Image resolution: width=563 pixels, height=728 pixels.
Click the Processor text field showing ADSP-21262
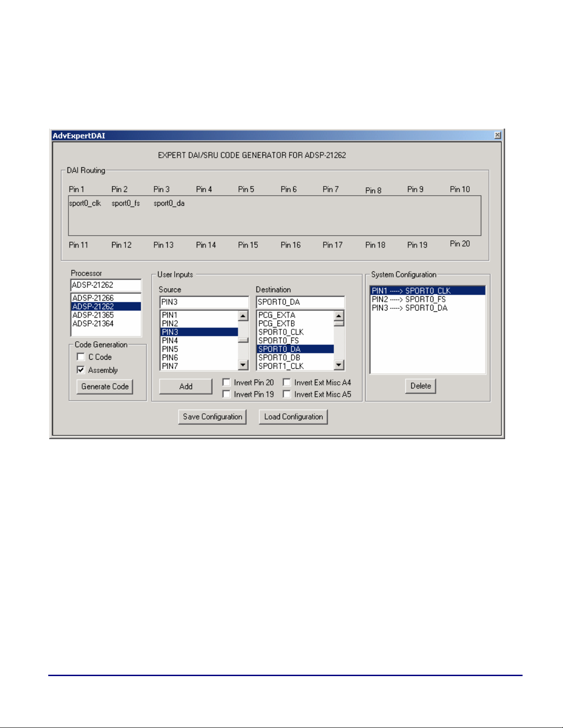pyautogui.click(x=106, y=285)
